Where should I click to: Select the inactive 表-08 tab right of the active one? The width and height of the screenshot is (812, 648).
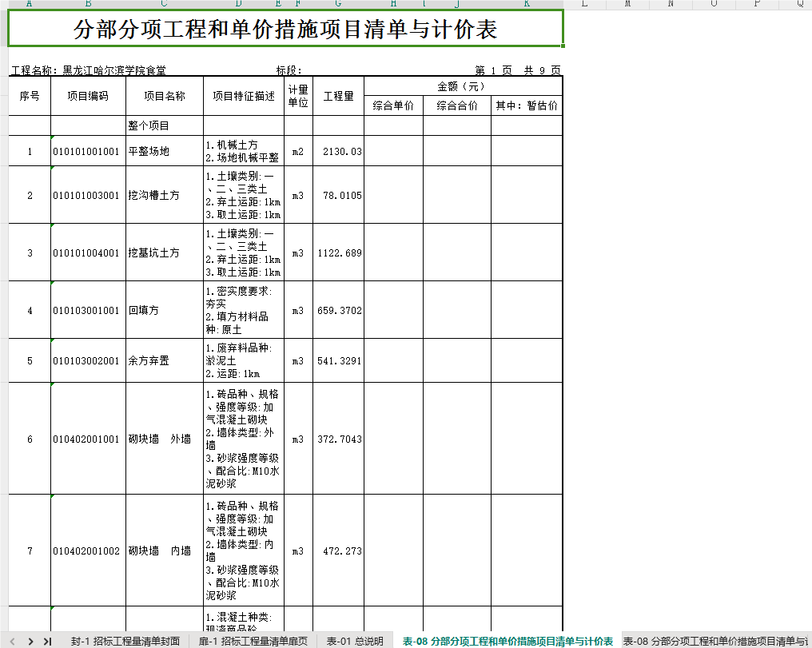(x=716, y=642)
